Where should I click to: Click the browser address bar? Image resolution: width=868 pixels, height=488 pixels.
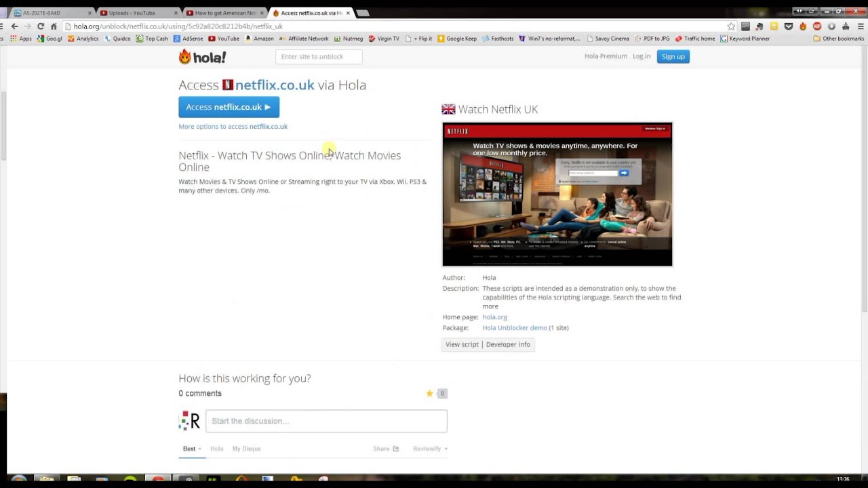[397, 26]
